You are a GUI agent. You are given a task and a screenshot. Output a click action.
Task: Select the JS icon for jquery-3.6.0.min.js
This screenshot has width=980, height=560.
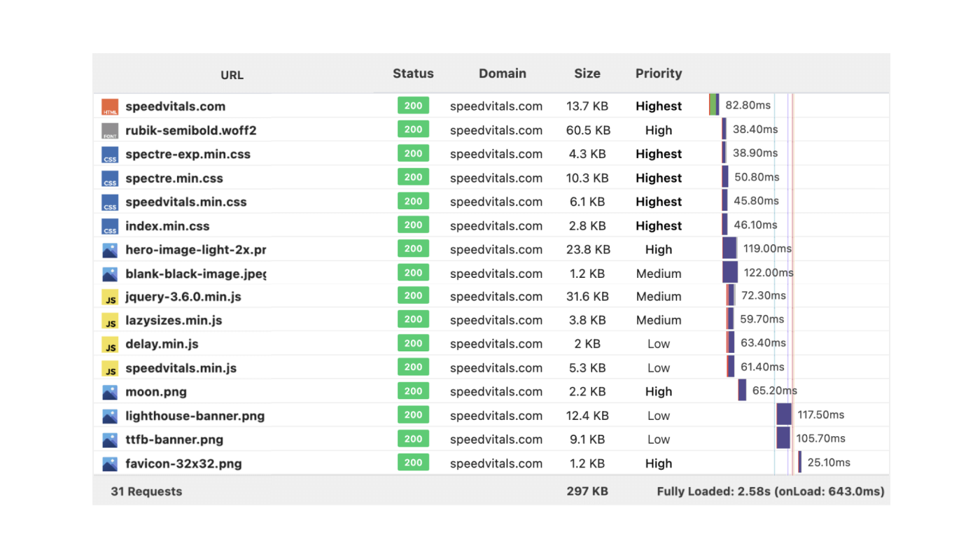click(110, 297)
